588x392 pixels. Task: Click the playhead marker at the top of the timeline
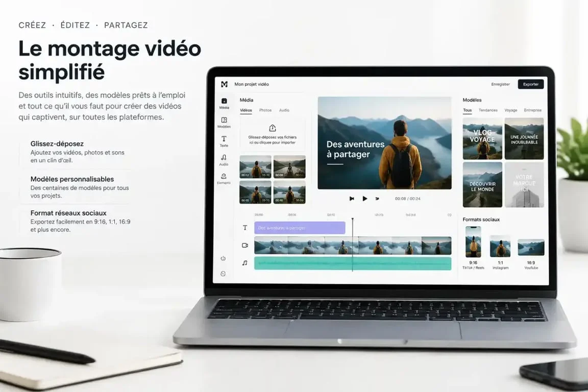point(353,219)
